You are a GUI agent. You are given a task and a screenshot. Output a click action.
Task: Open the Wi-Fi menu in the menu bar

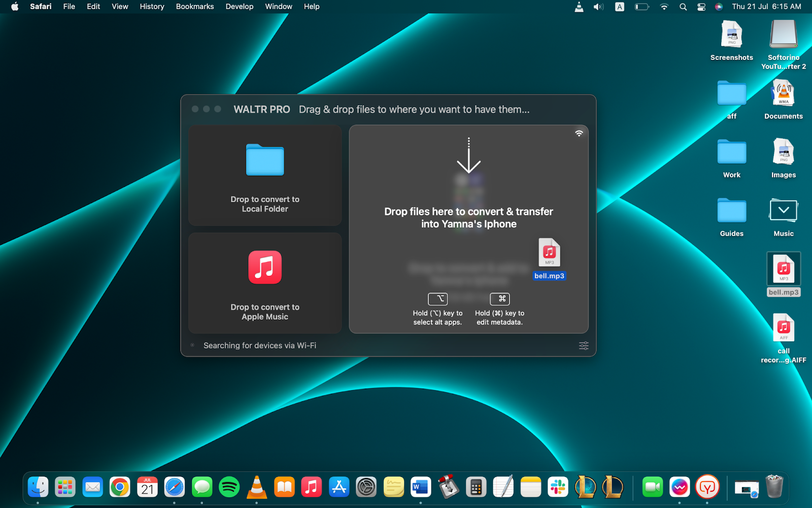664,7
